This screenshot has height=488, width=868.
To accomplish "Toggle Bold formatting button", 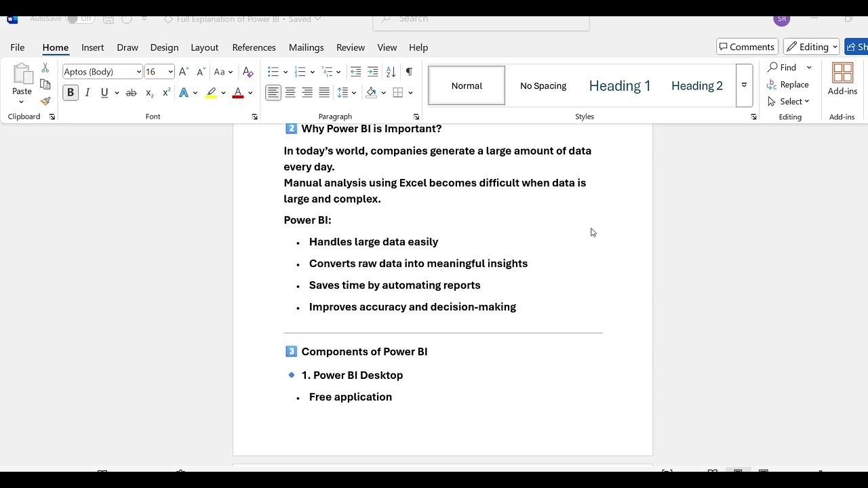I will pyautogui.click(x=70, y=93).
